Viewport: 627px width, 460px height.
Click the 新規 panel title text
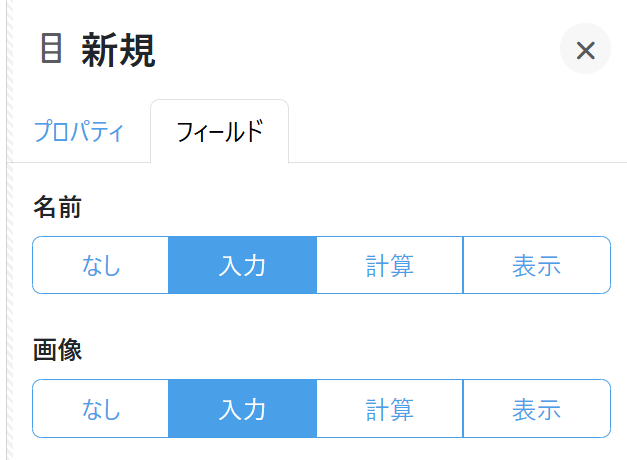118,50
